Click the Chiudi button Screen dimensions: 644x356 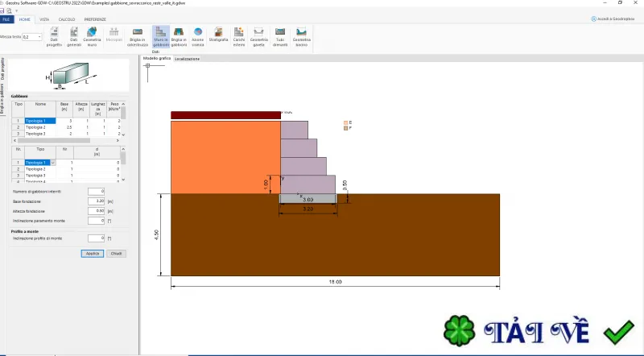tap(116, 254)
